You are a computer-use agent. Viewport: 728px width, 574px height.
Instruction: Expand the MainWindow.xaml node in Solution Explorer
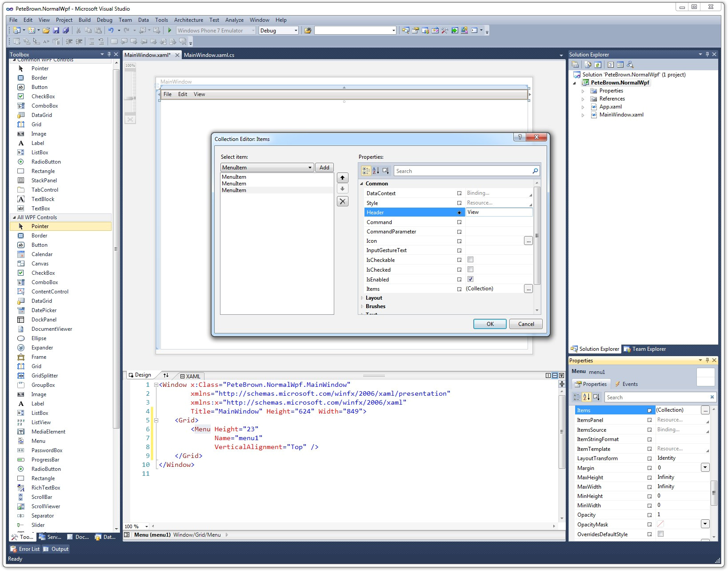click(x=583, y=115)
